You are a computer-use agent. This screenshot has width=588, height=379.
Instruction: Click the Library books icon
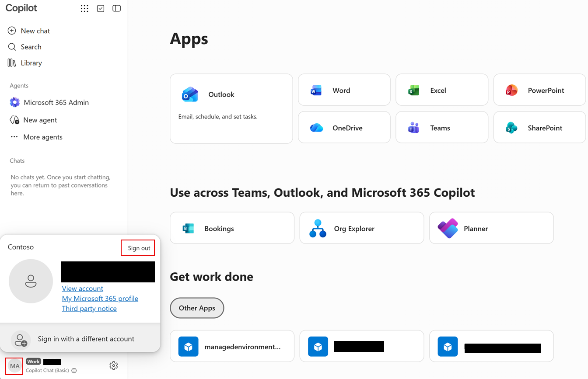12,63
